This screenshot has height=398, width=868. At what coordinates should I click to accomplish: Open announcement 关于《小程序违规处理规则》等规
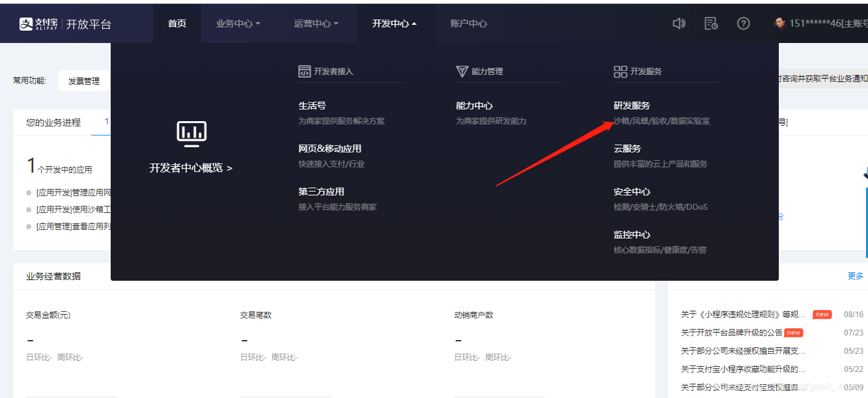743,314
